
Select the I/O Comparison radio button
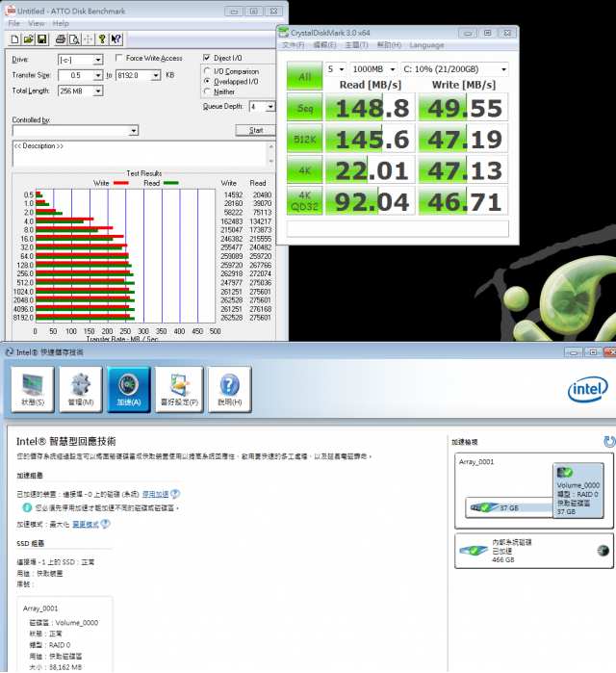[207, 71]
